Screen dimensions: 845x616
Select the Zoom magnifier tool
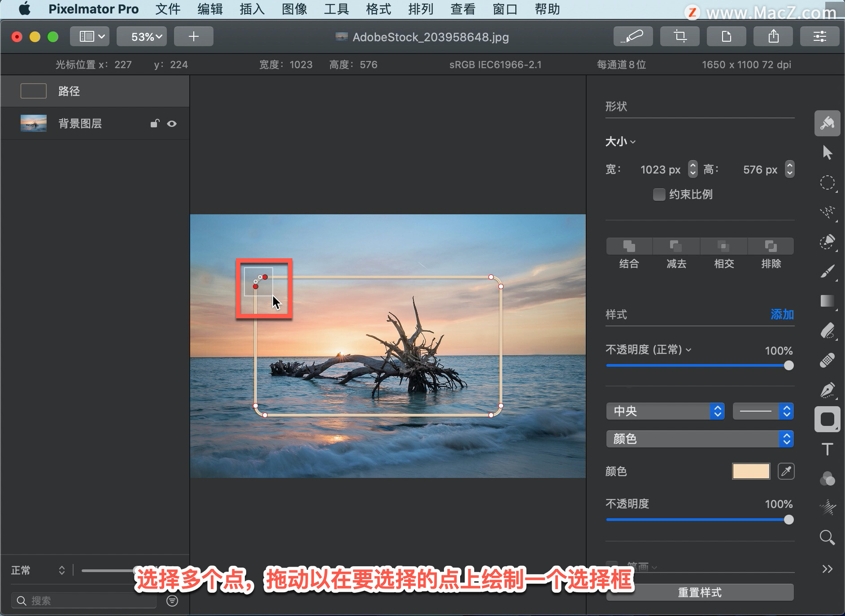pos(827,537)
